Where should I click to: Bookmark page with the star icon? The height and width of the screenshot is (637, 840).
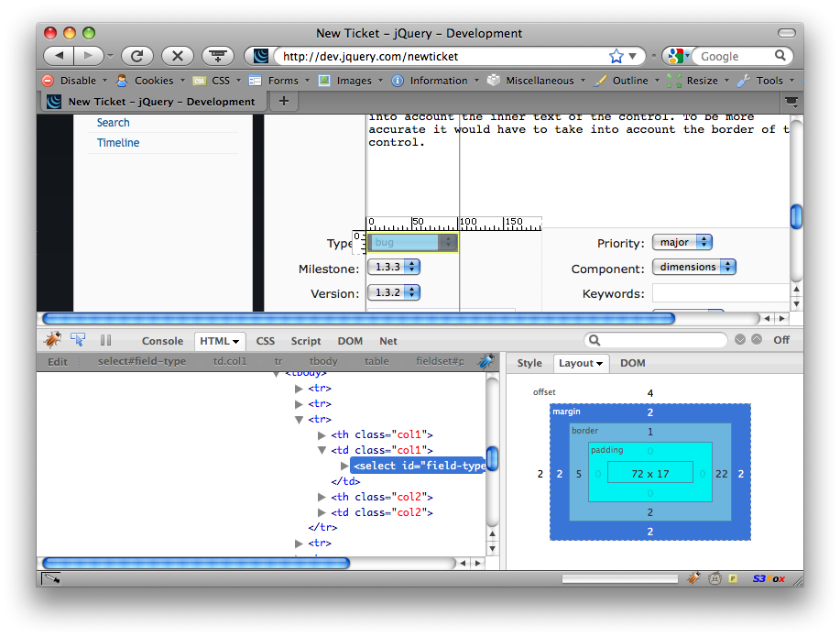pos(616,56)
